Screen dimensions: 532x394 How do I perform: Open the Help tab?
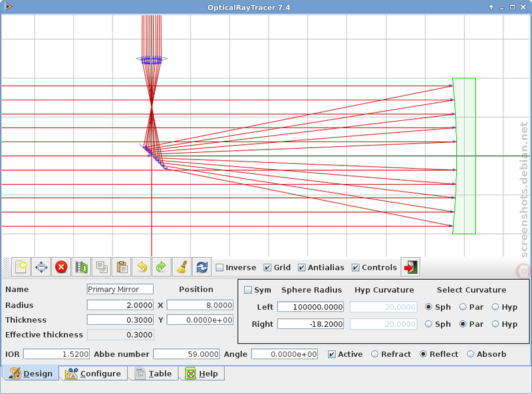(x=202, y=373)
